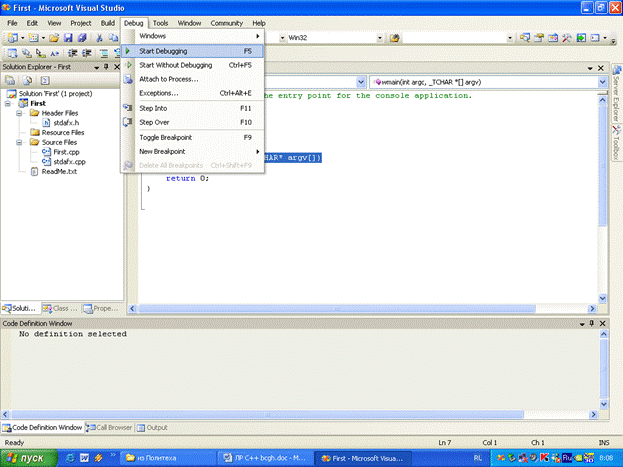Collapse the First project tree node
Image resolution: width=623 pixels, height=467 pixels.
(8, 103)
